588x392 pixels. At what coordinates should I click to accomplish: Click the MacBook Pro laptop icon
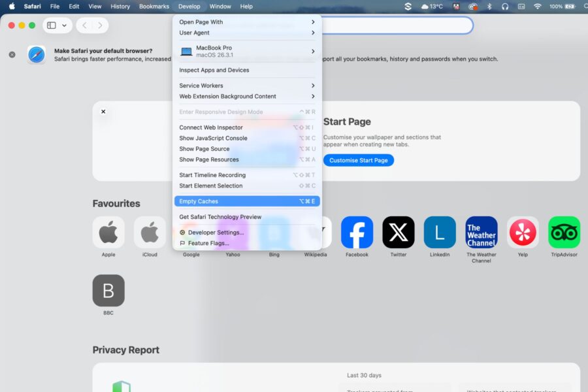(186, 52)
